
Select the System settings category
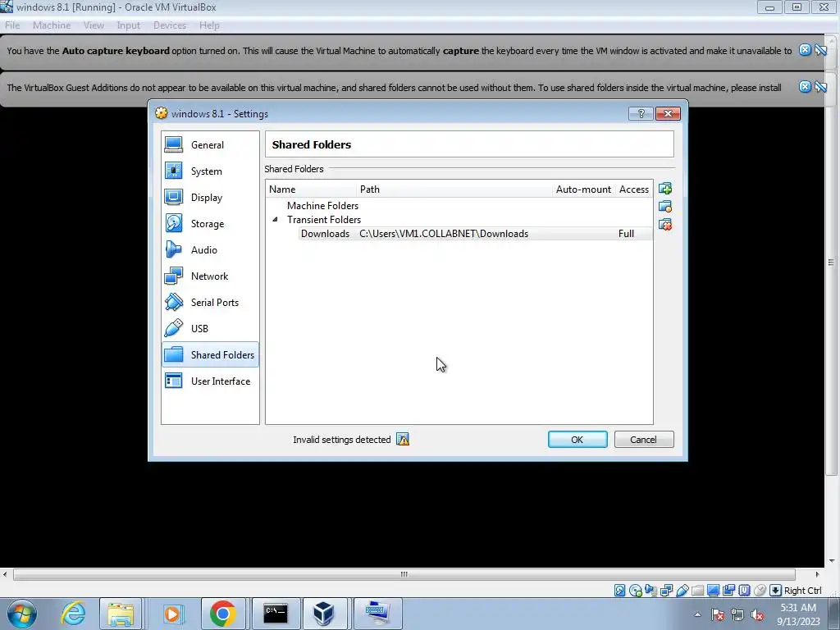click(x=210, y=171)
